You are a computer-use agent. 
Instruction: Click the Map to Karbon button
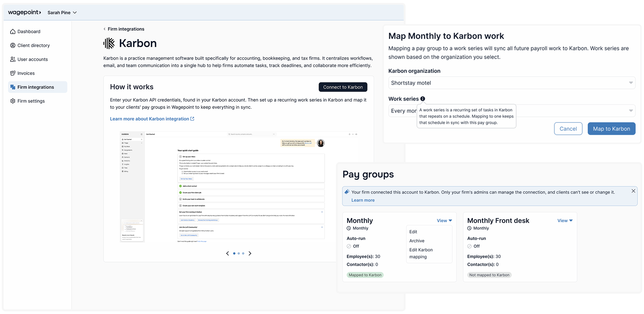(611, 129)
